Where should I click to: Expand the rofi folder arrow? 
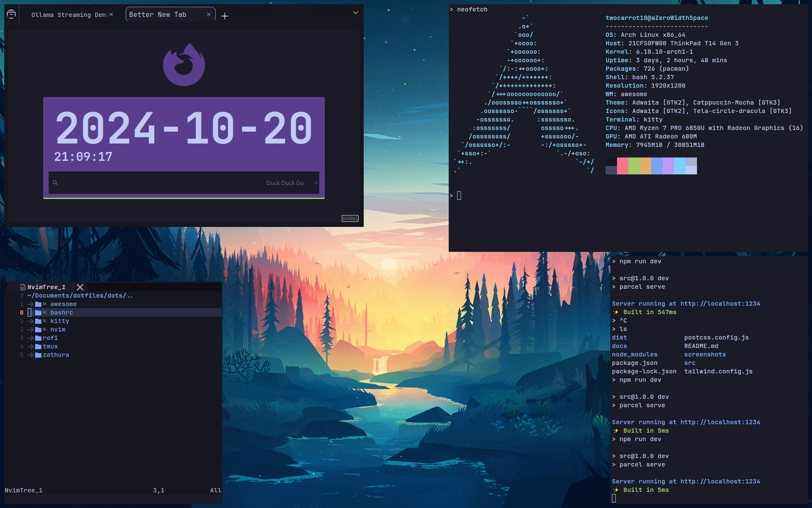30,338
